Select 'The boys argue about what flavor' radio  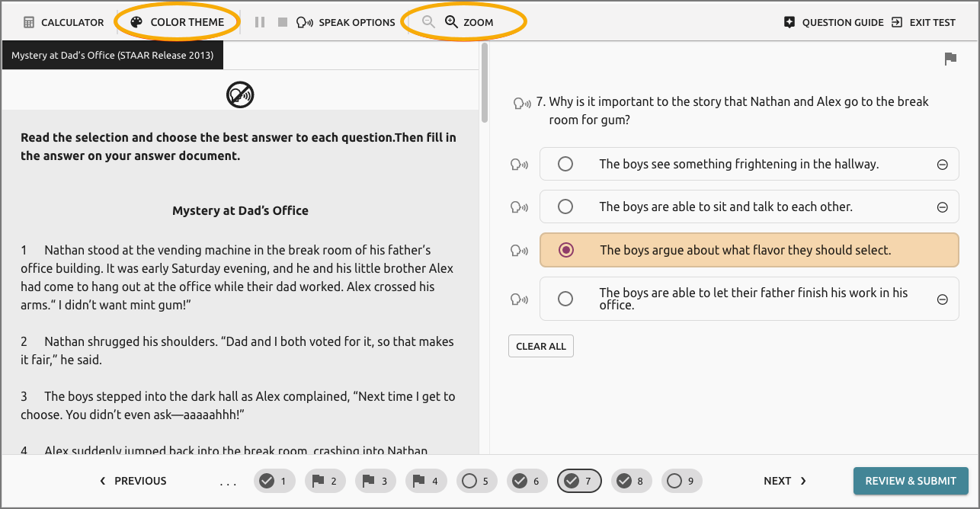pos(565,250)
